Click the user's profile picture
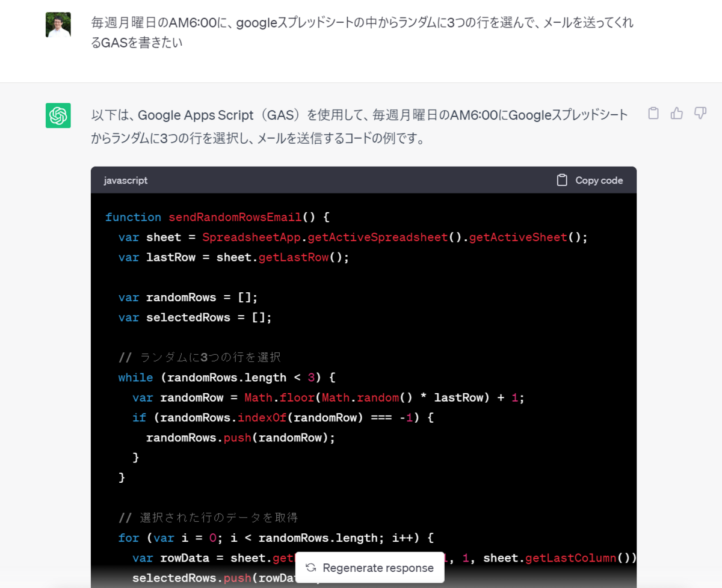Screen dimensions: 722x588 (58, 24)
